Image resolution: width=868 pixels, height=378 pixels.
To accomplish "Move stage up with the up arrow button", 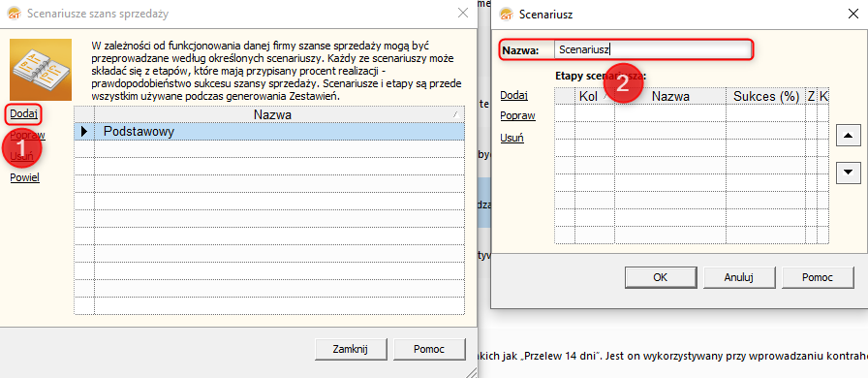I will click(848, 136).
